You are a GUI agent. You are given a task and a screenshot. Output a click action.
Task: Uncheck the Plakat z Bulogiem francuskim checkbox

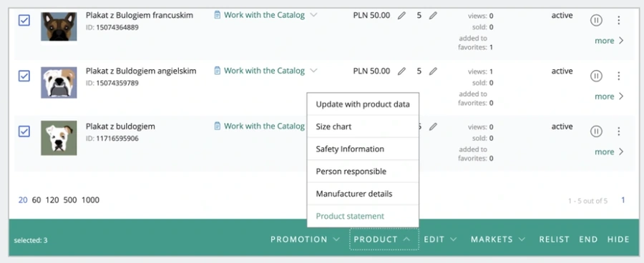pyautogui.click(x=24, y=20)
